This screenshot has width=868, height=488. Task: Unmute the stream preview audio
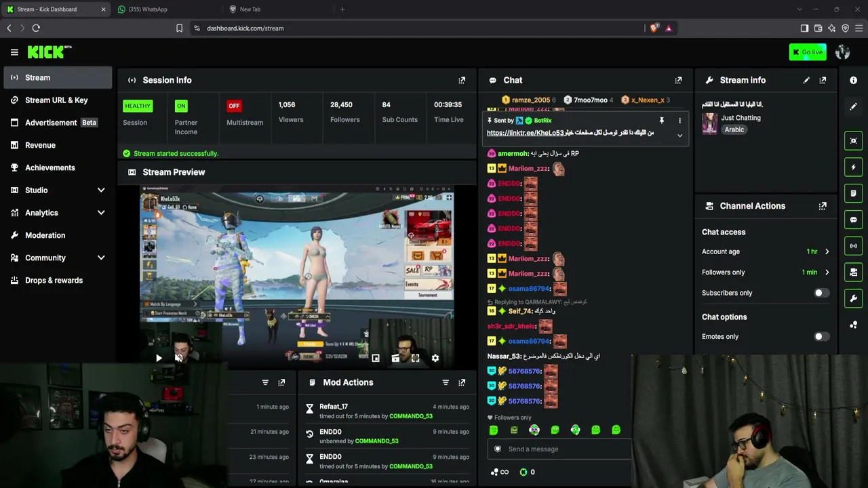coord(178,358)
